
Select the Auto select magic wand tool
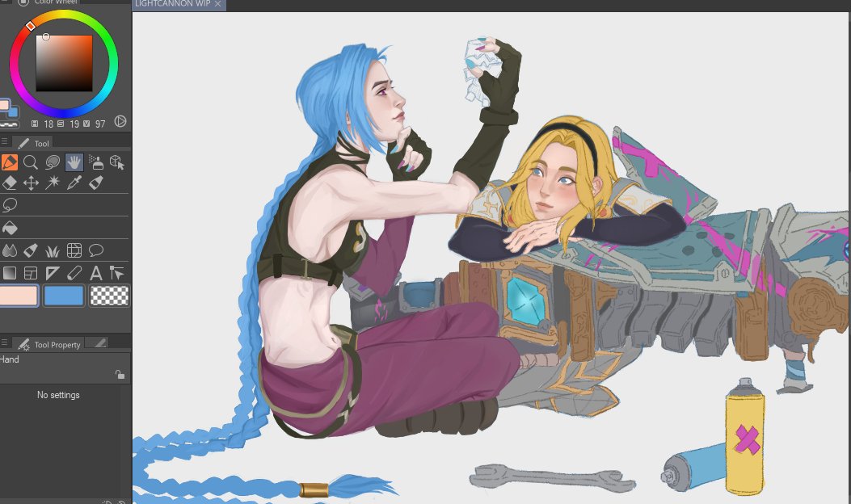53,183
